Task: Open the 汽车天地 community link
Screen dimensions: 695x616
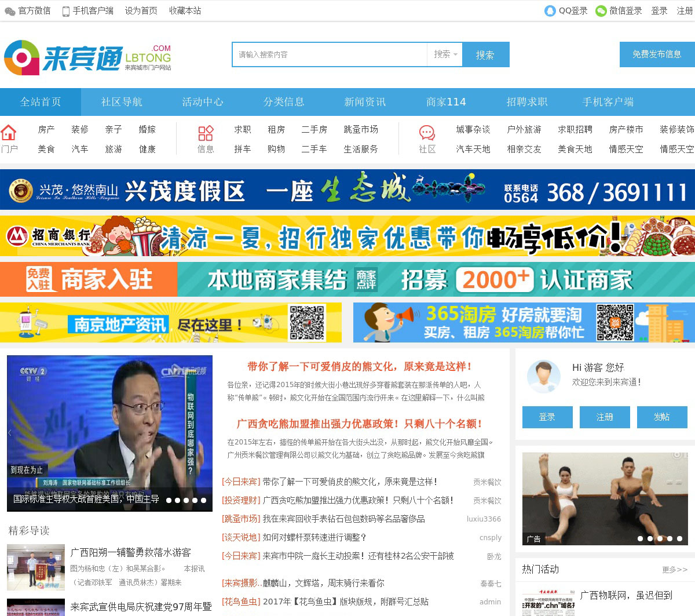Action: coord(473,149)
